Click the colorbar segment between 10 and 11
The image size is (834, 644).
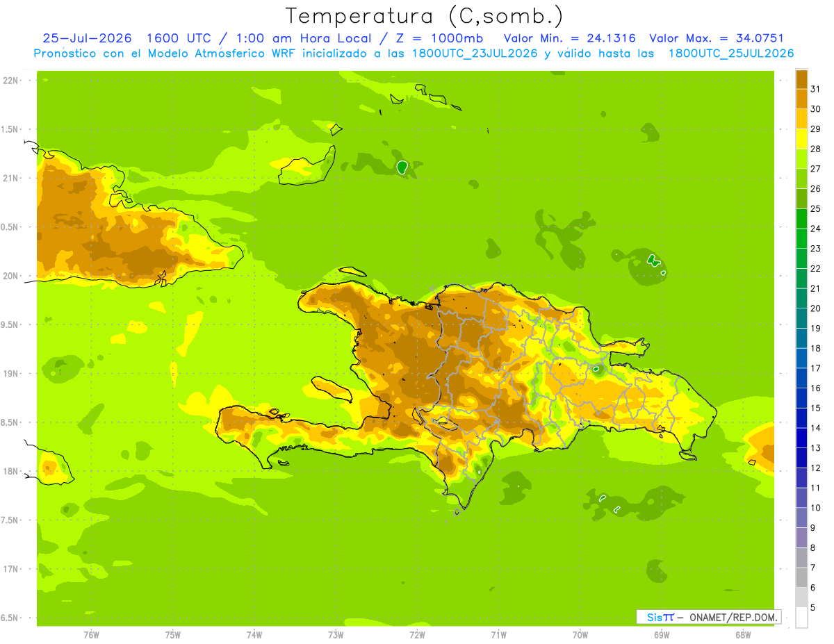pyautogui.click(x=801, y=497)
